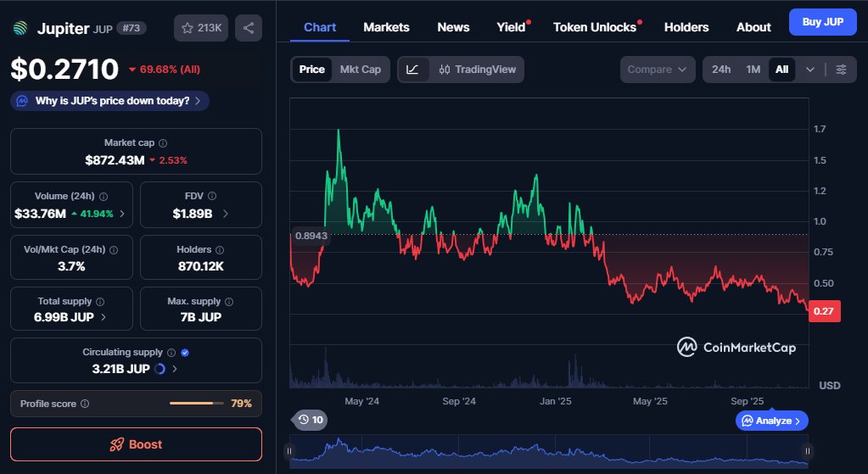
Task: Click the Buy JUP button
Action: (823, 22)
